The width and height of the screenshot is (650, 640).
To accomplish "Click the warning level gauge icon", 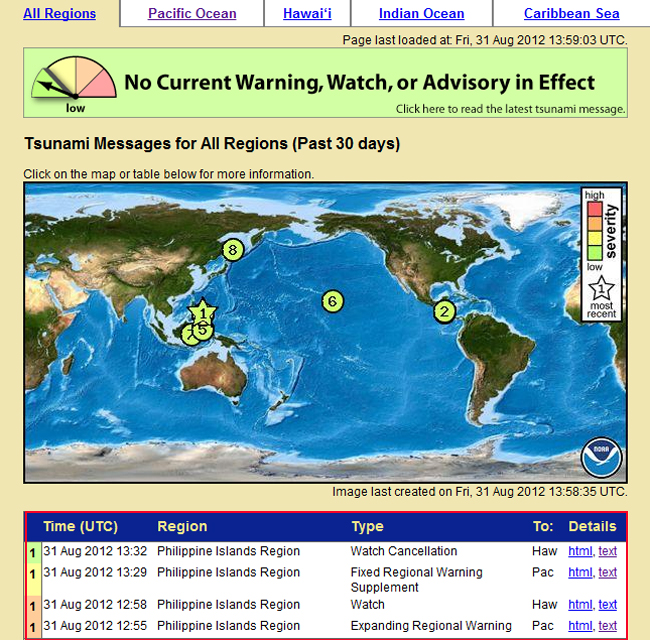I will click(73, 84).
